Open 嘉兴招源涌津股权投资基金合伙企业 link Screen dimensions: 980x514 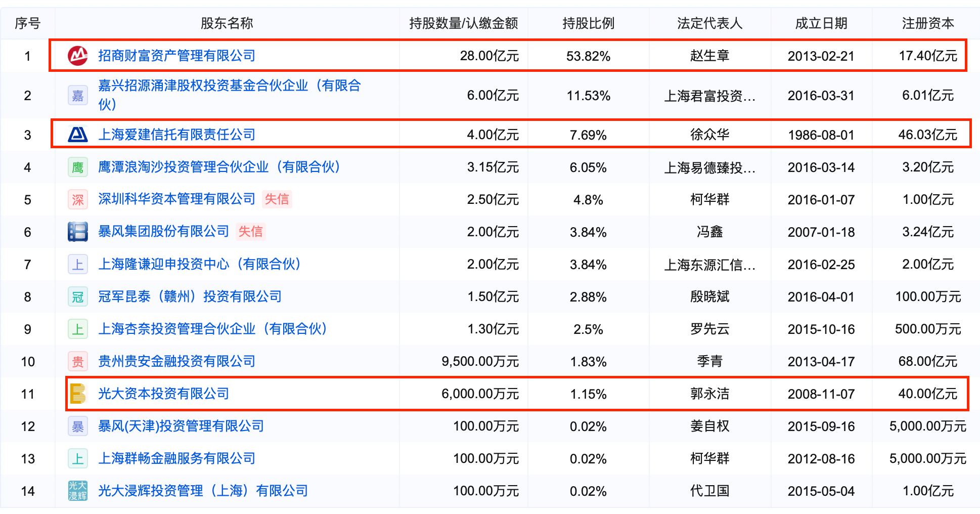(x=230, y=95)
